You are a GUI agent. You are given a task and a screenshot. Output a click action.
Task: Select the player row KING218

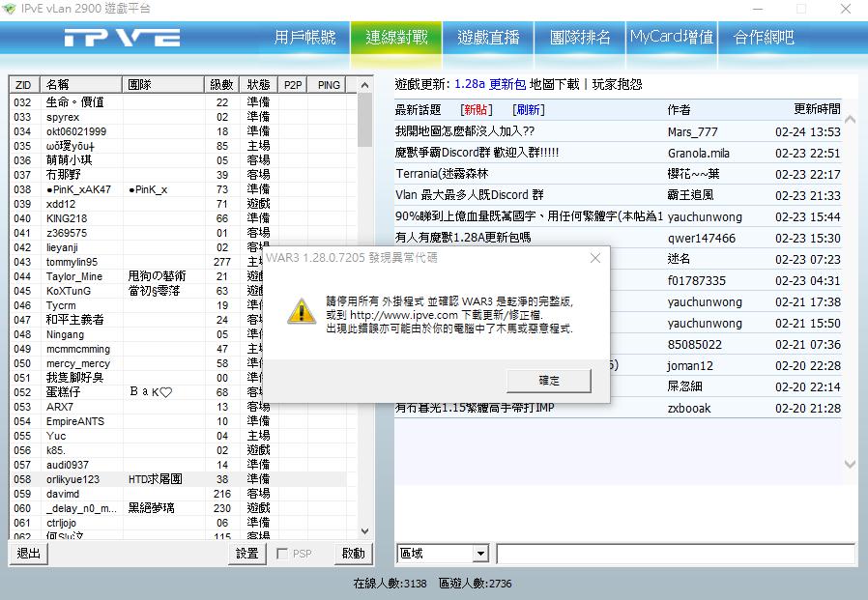tap(178, 218)
